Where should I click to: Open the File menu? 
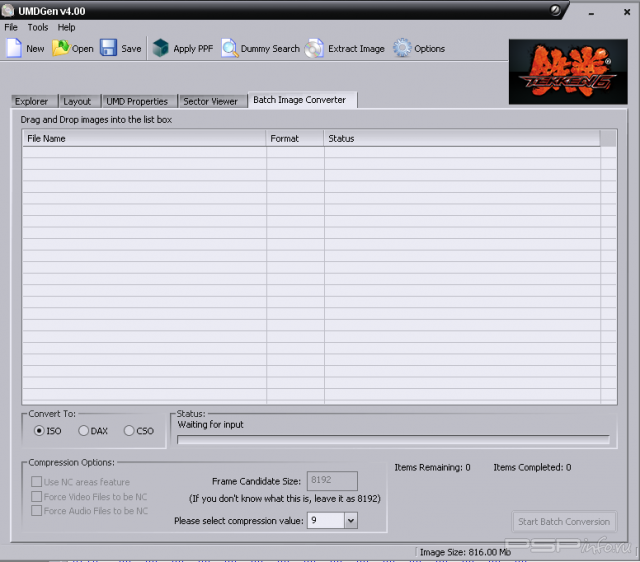11,27
